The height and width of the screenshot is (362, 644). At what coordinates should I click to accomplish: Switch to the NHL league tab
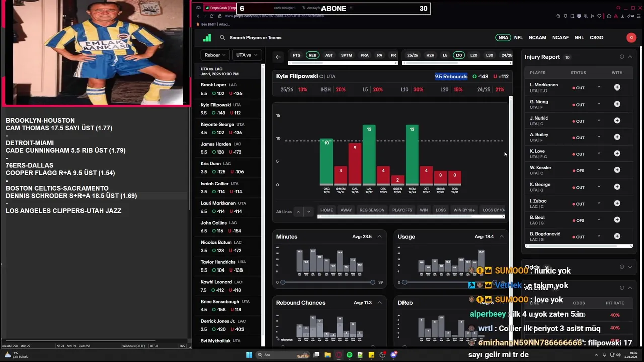tap(579, 38)
